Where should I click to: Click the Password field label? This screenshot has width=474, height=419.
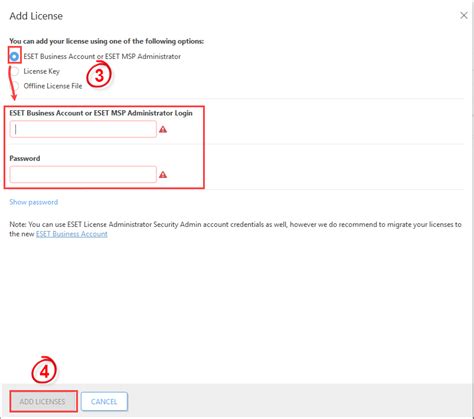click(25, 158)
